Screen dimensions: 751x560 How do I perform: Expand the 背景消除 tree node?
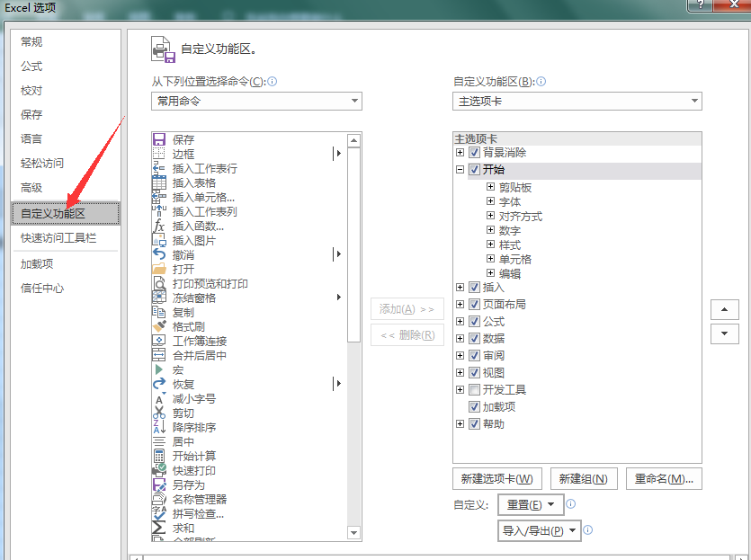coord(460,153)
